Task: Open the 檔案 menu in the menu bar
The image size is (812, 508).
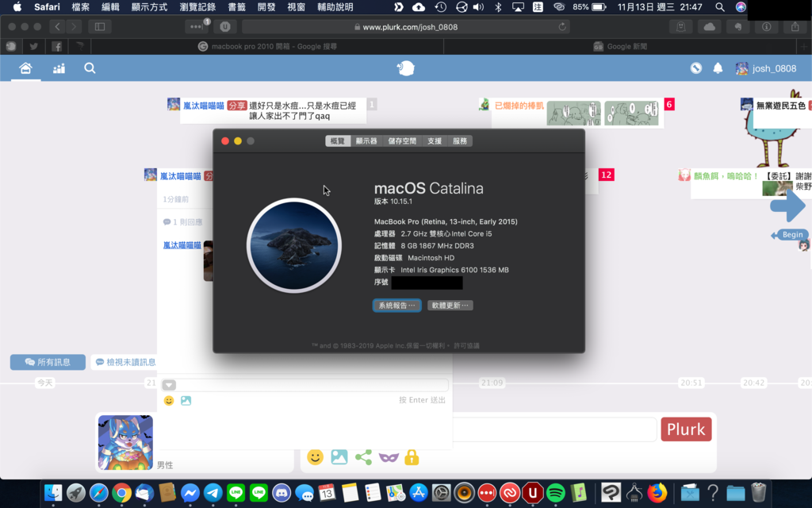Action: [x=80, y=6]
